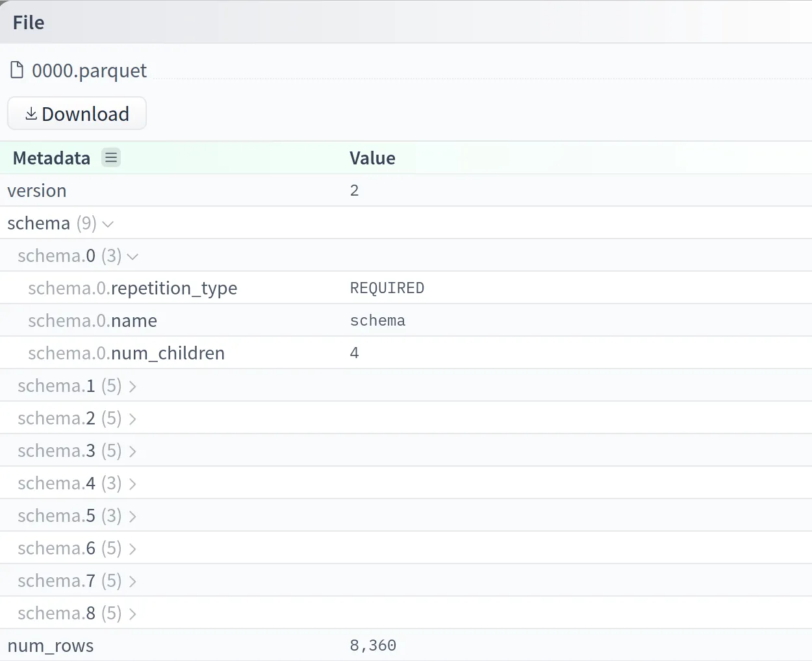Image resolution: width=812 pixels, height=661 pixels.
Task: Click the Download button
Action: 77,113
